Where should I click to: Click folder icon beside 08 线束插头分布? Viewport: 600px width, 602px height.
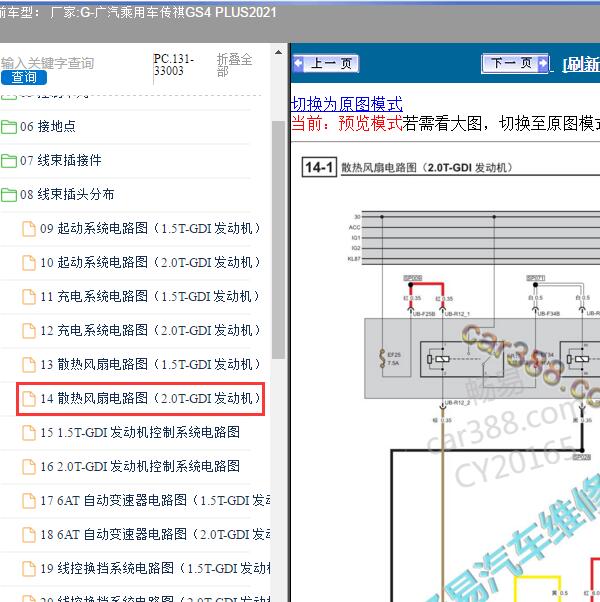(x=9, y=195)
